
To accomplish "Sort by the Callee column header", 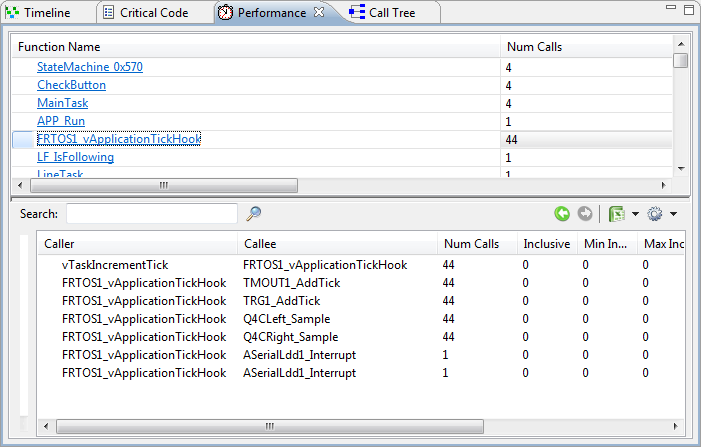I will tap(337, 244).
